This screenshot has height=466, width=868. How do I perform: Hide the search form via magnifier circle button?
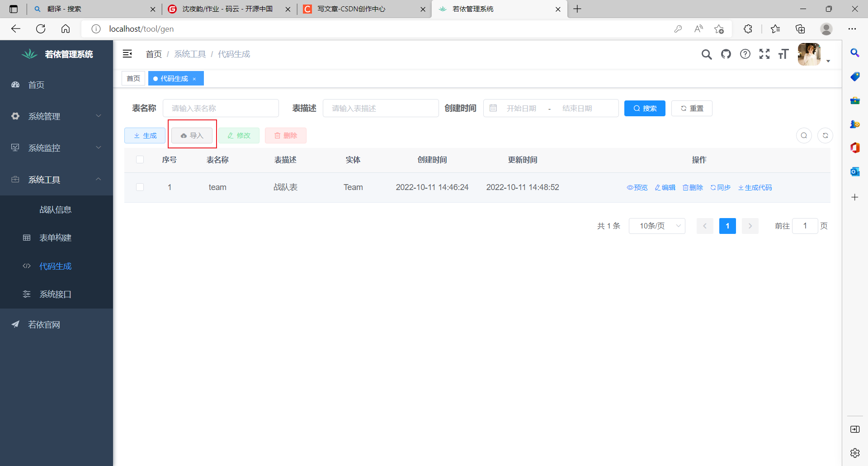click(x=804, y=135)
